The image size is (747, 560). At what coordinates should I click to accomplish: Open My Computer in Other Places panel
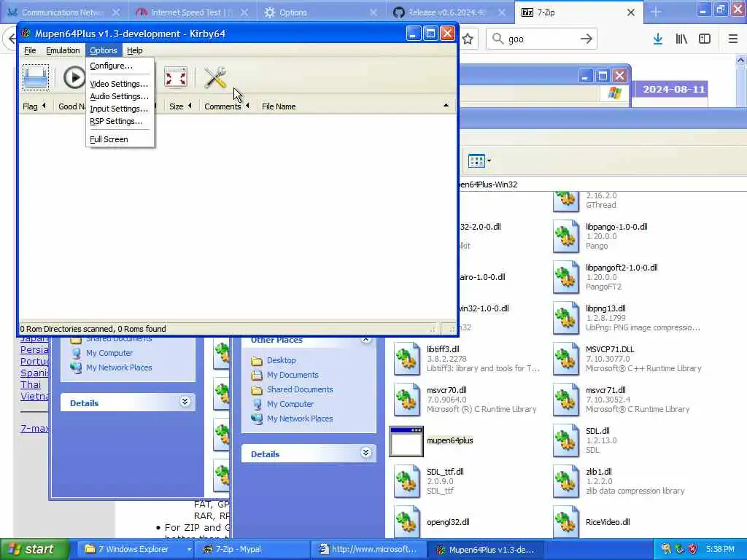pos(290,404)
